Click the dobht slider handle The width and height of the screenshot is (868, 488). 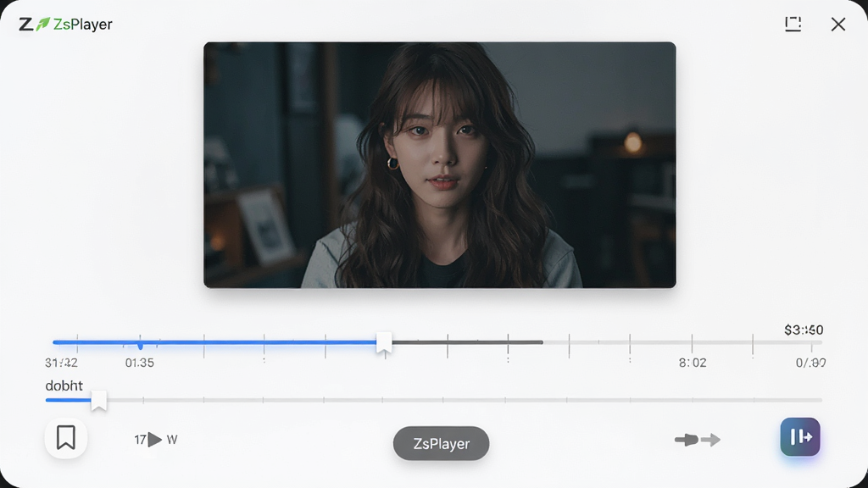[x=98, y=401]
